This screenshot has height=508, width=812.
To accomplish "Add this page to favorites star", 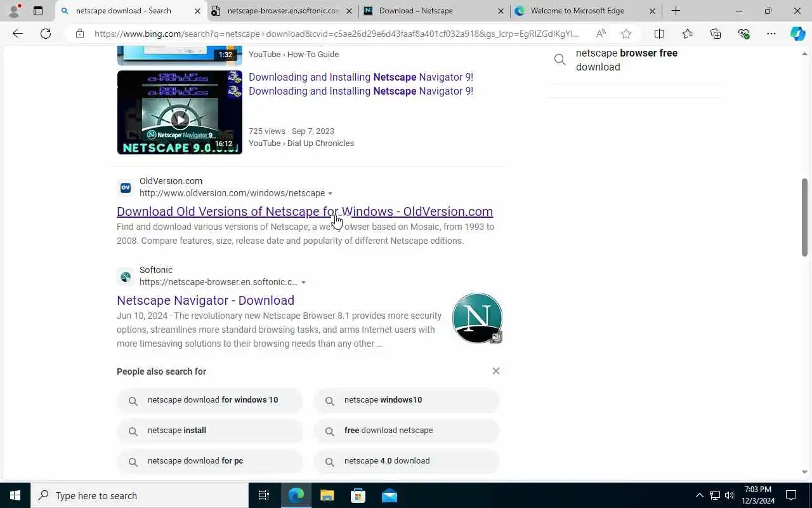I will pyautogui.click(x=626, y=34).
